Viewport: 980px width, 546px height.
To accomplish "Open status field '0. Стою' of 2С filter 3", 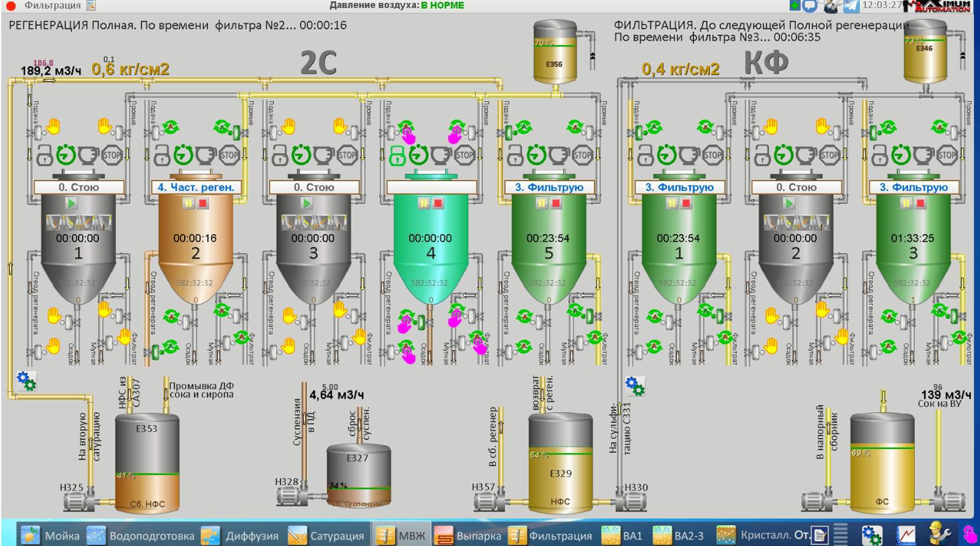I will (314, 187).
